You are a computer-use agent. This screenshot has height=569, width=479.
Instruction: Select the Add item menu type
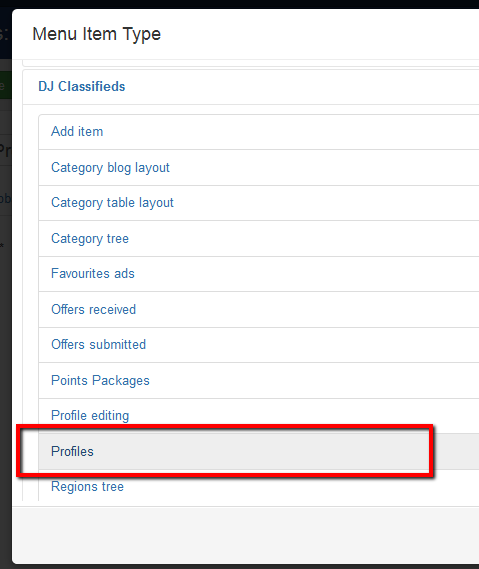[259, 132]
